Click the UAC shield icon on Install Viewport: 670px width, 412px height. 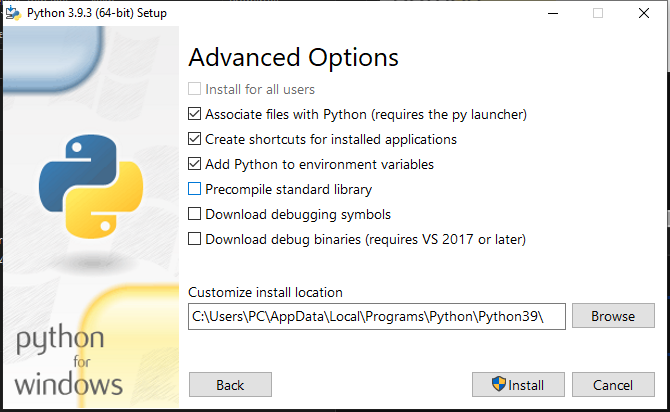click(x=498, y=384)
